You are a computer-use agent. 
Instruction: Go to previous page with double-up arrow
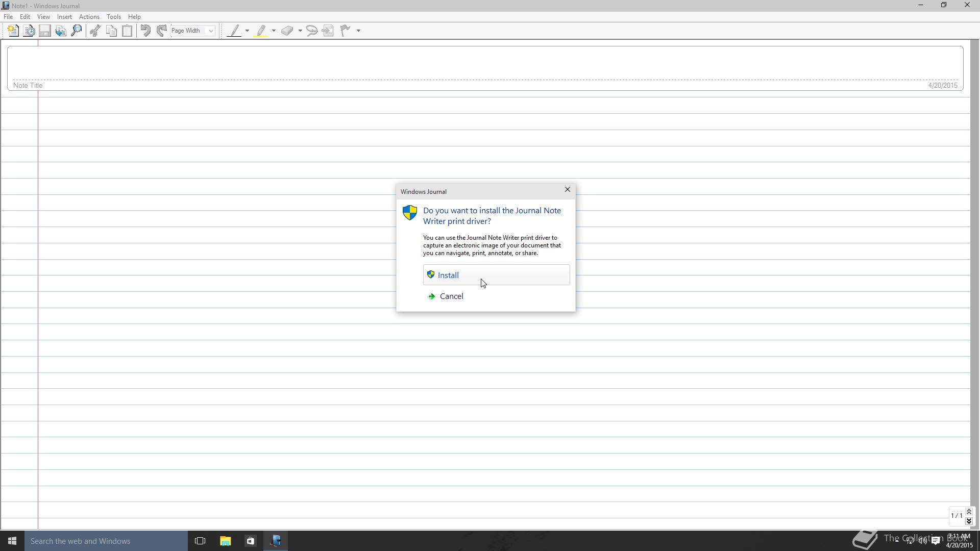(969, 512)
